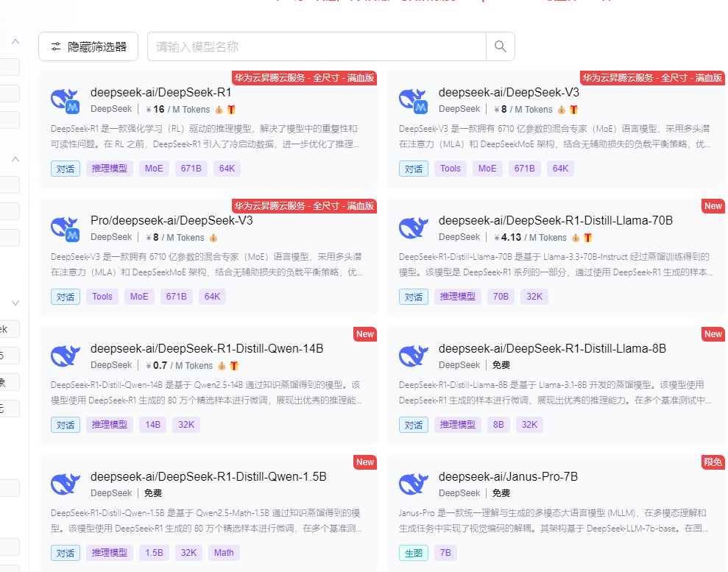
Task: Click the Janus-Pro description paragraph
Action: pyautogui.click(x=554, y=521)
